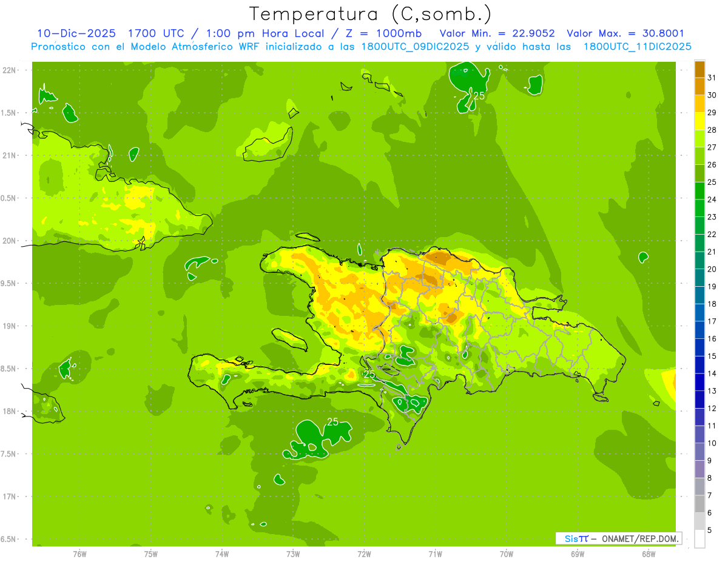Click the "19N" latitude label
Image resolution: width=728 pixels, height=562 pixels.
(x=10, y=326)
